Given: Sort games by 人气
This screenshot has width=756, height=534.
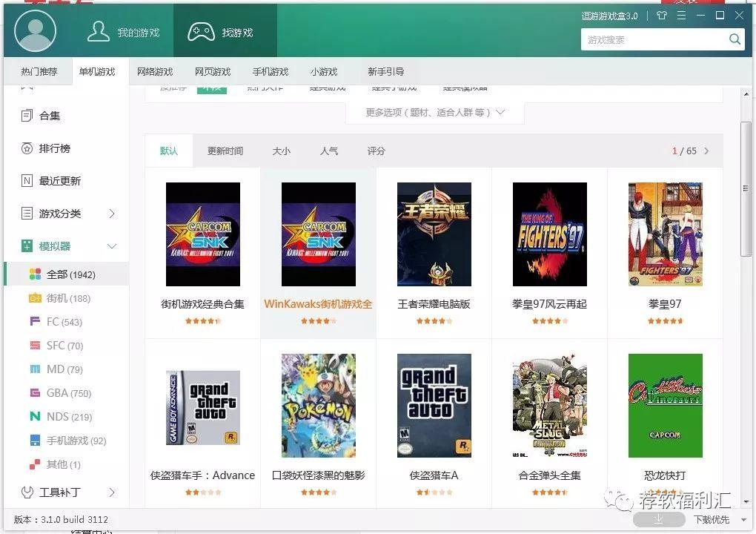Looking at the screenshot, I should point(329,151).
